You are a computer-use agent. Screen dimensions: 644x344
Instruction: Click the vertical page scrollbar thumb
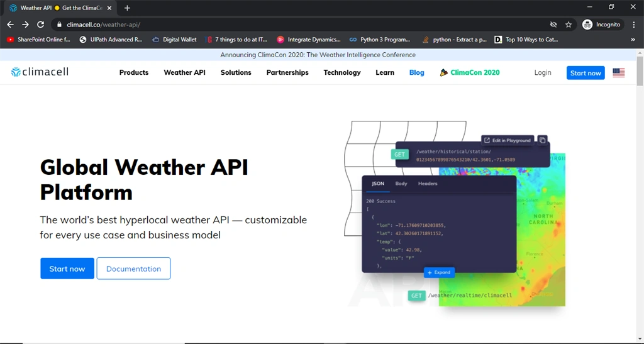click(640, 71)
